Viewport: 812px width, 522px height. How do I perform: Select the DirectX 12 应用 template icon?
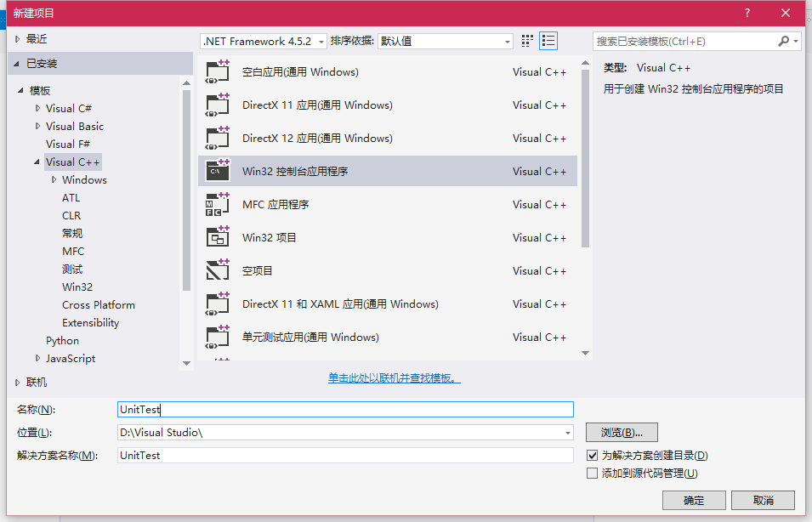[218, 138]
